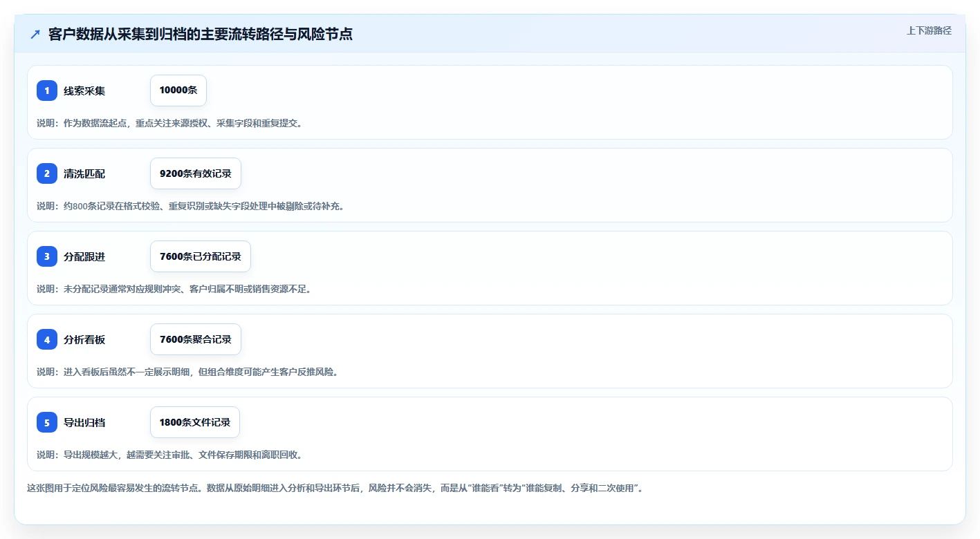The image size is (980, 539).
Task: Click the 7600条已分配记录 value chip
Action: click(x=201, y=256)
